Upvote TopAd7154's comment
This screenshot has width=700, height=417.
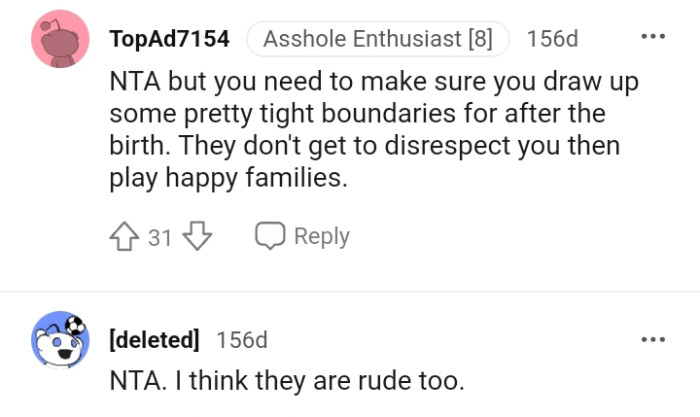pyautogui.click(x=124, y=237)
